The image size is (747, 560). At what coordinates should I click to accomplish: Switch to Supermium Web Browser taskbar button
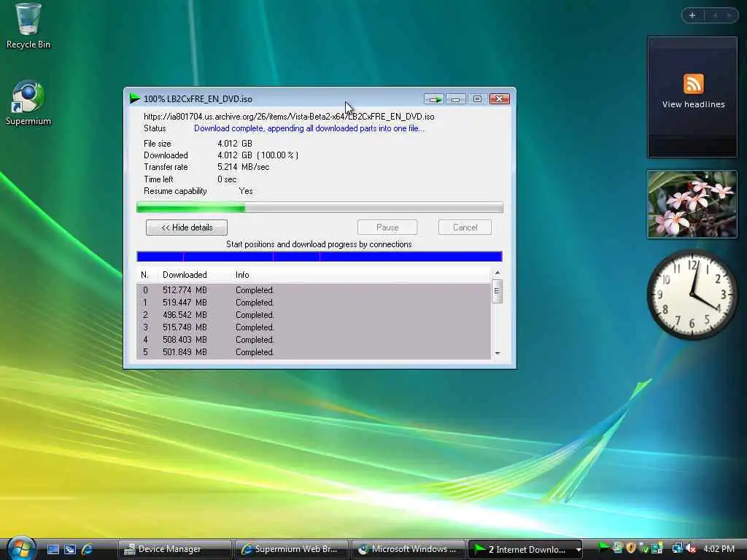pyautogui.click(x=292, y=549)
